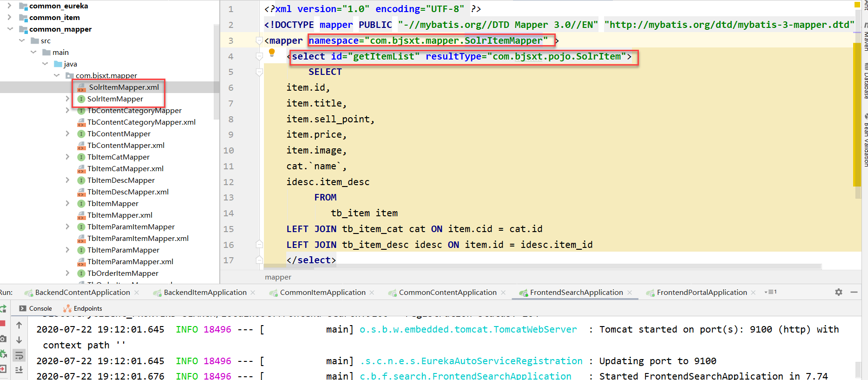The width and height of the screenshot is (868, 380).
Task: Click the project tree vertical scrollbar
Action: [x=216, y=71]
